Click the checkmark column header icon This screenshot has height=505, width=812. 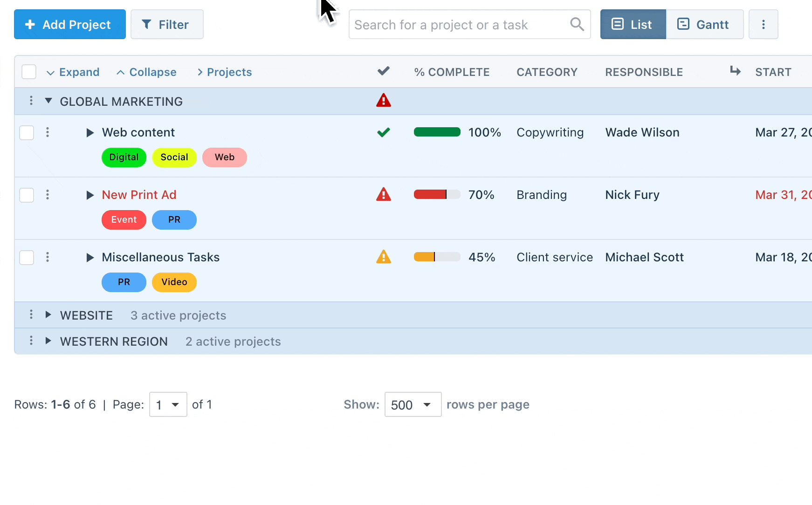(x=383, y=71)
